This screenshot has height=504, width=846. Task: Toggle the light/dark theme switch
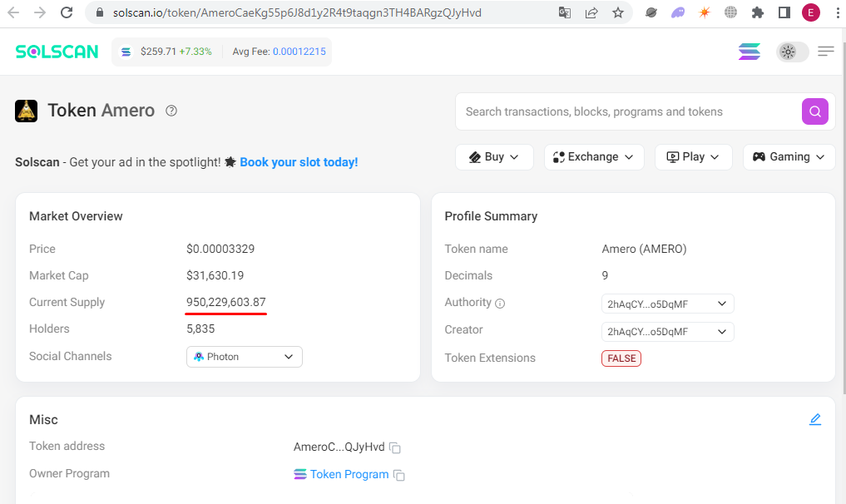coord(791,52)
